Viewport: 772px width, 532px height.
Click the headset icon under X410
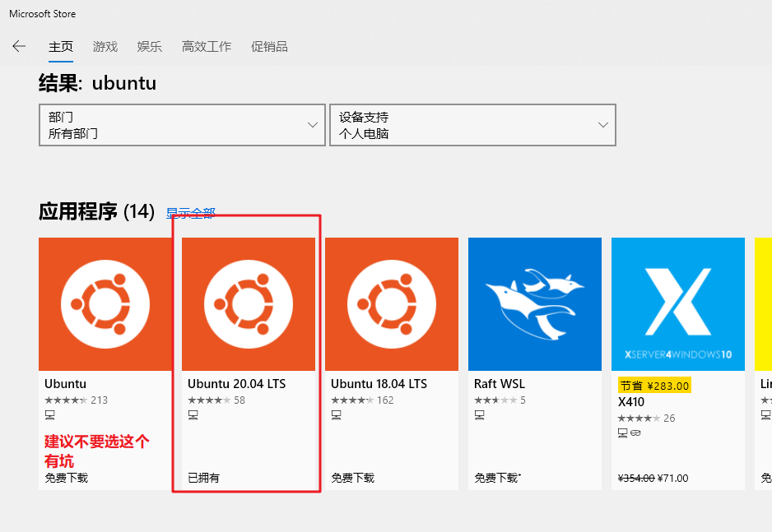click(x=635, y=433)
